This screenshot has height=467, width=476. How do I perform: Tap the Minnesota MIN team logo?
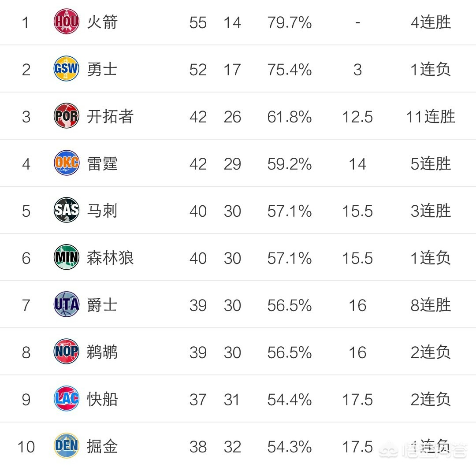(67, 258)
